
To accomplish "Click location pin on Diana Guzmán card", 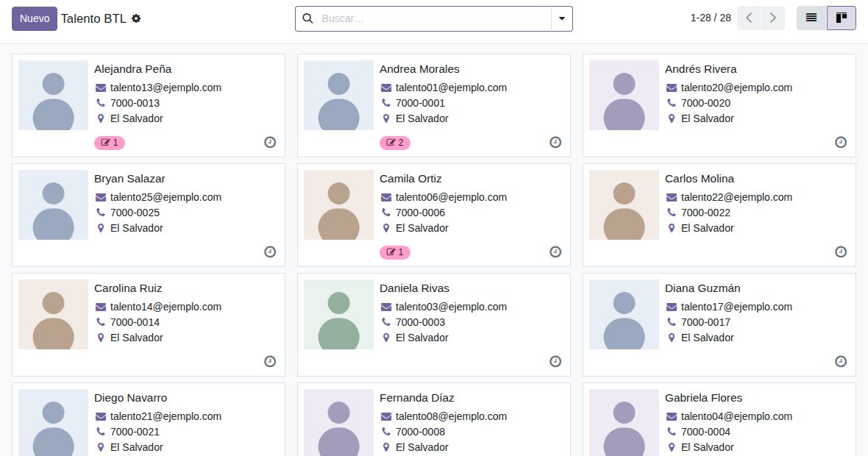I will click(x=672, y=338).
